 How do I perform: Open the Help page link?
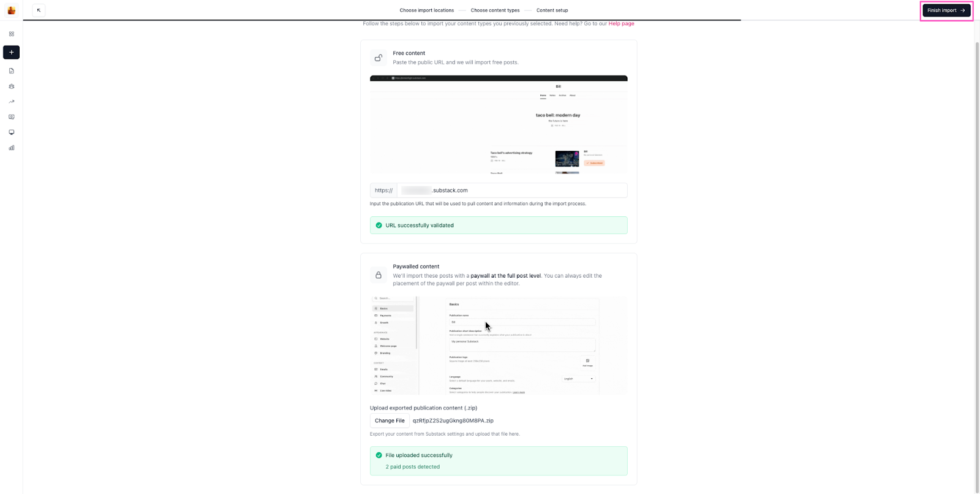(x=621, y=24)
